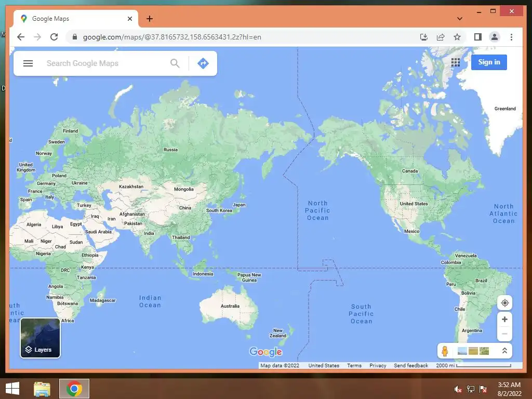Open the taskbar clock showing 3:52 AM
Viewport: 532px width, 399px height.
coord(509,389)
